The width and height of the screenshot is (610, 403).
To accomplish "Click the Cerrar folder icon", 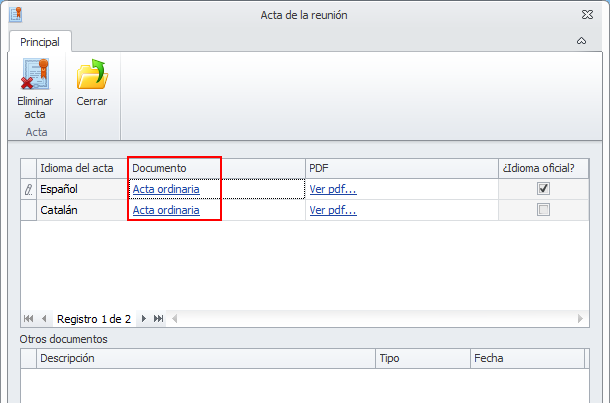I will tap(92, 74).
